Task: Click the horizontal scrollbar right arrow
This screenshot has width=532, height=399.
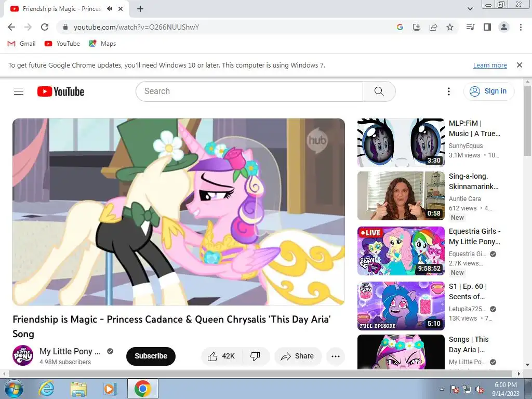Action: 519,374
